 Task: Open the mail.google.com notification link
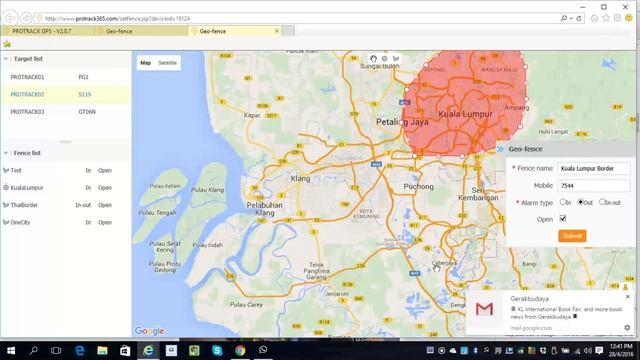[531, 328]
